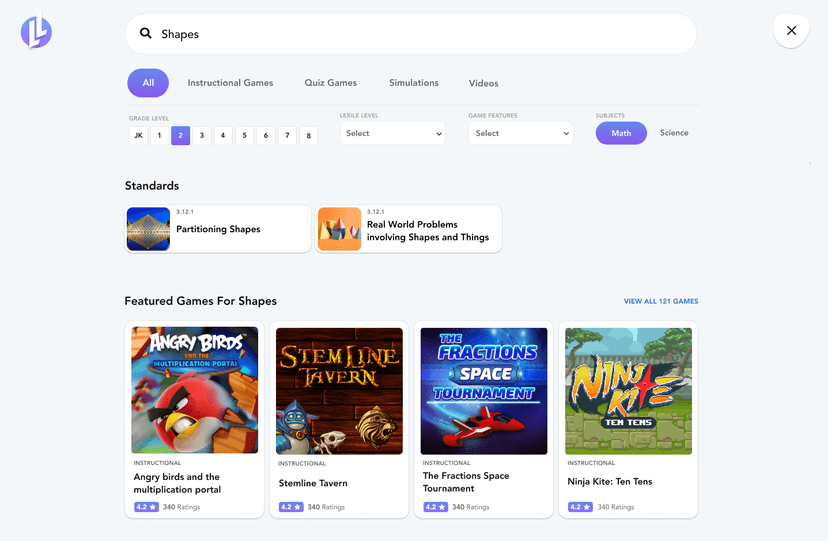Click View All 121 Games link
The image size is (828, 541).
(x=660, y=301)
